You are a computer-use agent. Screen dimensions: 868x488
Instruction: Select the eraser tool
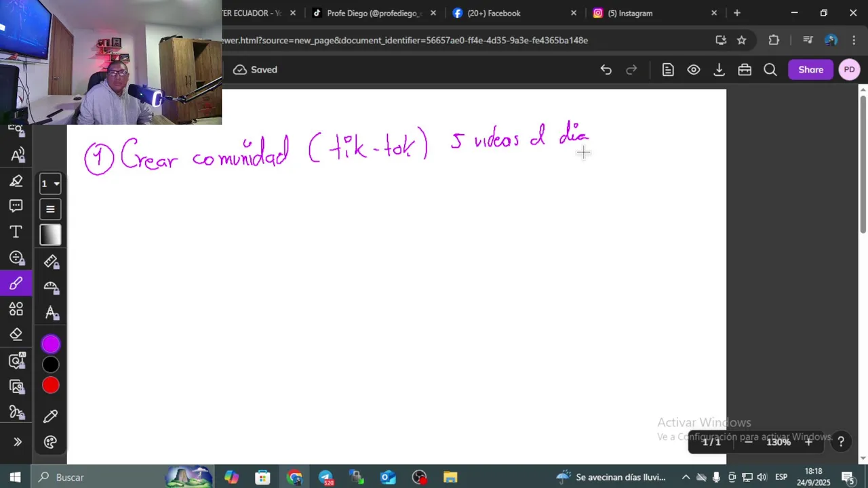coord(16,335)
